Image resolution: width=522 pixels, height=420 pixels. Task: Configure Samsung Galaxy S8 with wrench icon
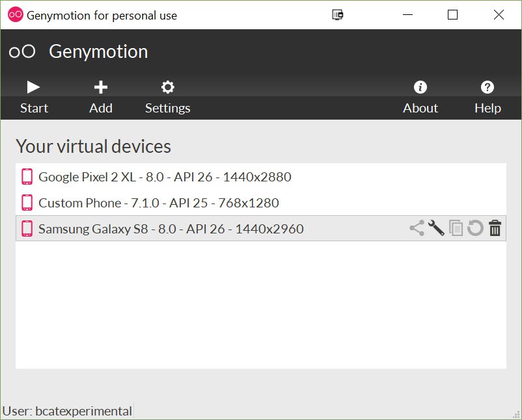[x=436, y=228]
